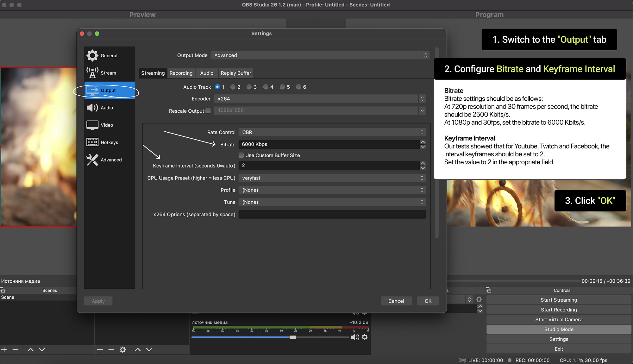Click the Settings dialog vertical scrollbar
The image size is (633, 364).
[x=436, y=143]
